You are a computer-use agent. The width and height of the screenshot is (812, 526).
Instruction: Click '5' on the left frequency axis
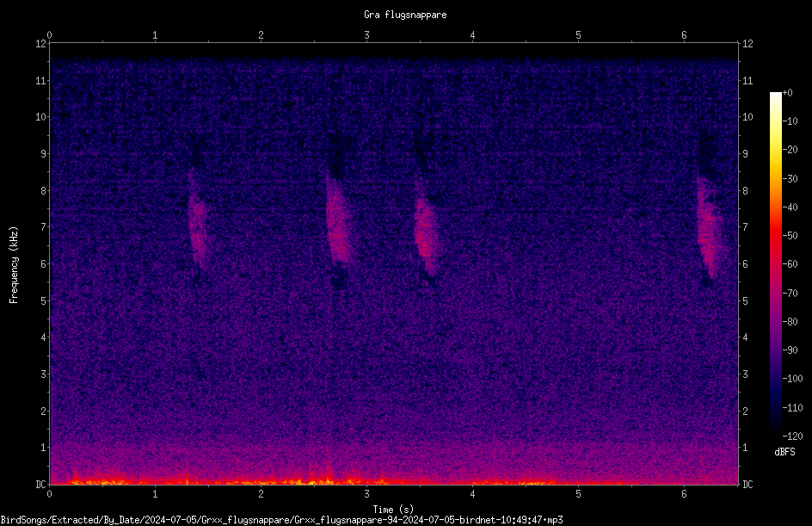(44, 301)
